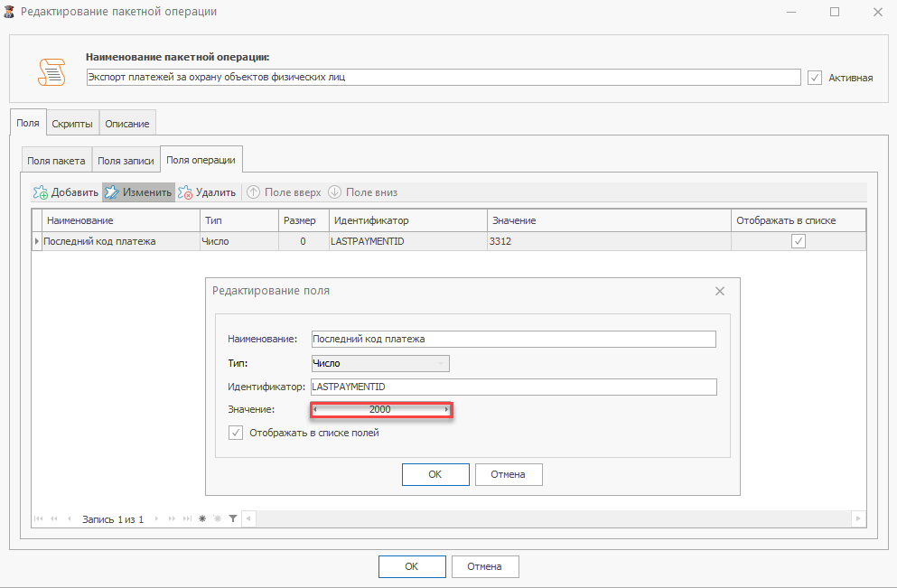Switch to the Скрипты tab
The image size is (897, 588).
72,124
